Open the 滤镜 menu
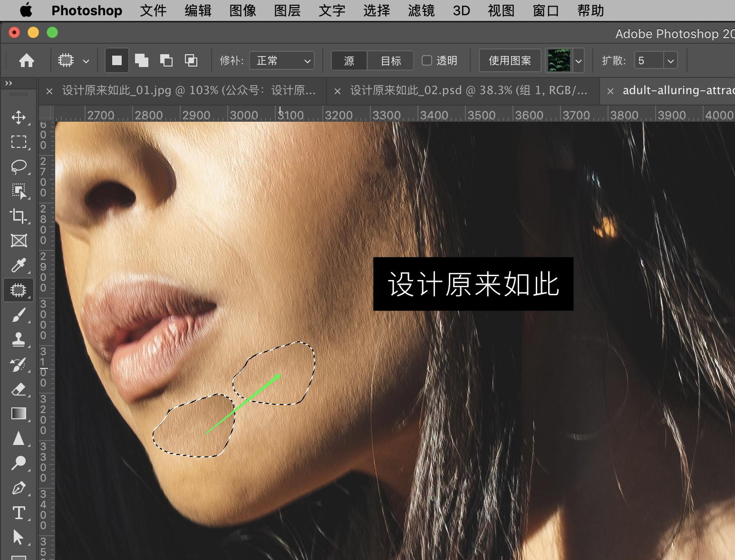 point(420,10)
